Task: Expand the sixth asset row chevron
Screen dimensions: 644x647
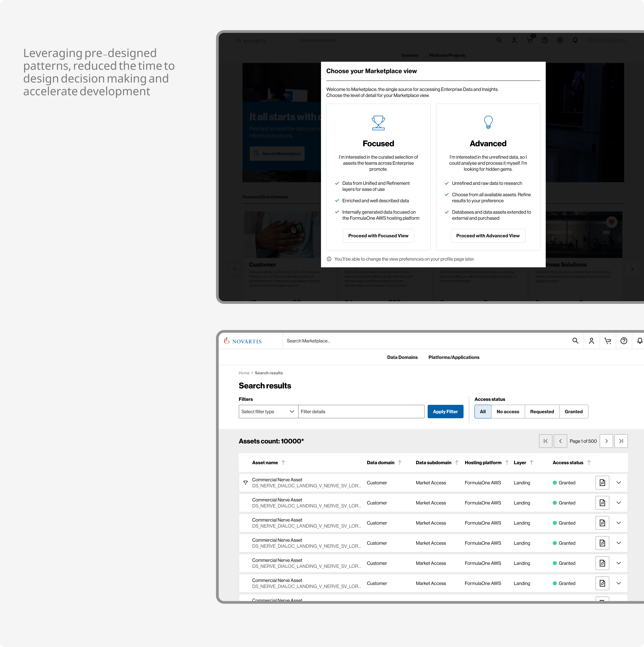Action: click(x=619, y=583)
